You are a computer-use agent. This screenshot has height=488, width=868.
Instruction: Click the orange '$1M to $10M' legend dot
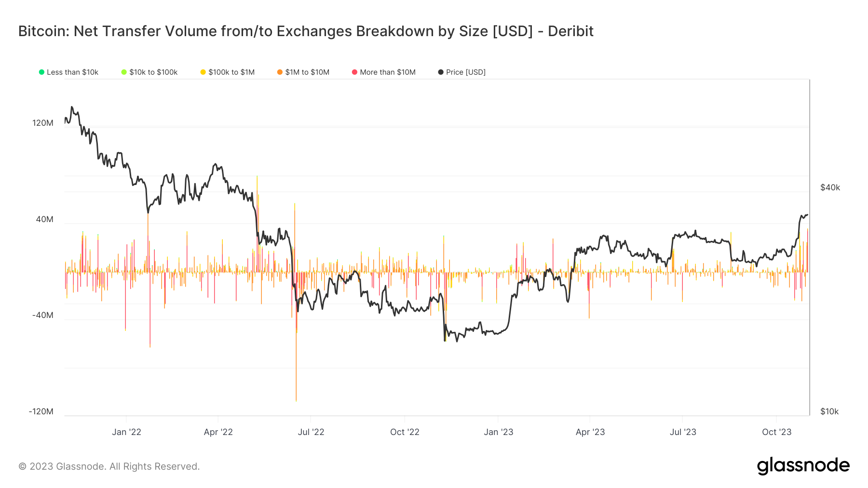pos(280,72)
